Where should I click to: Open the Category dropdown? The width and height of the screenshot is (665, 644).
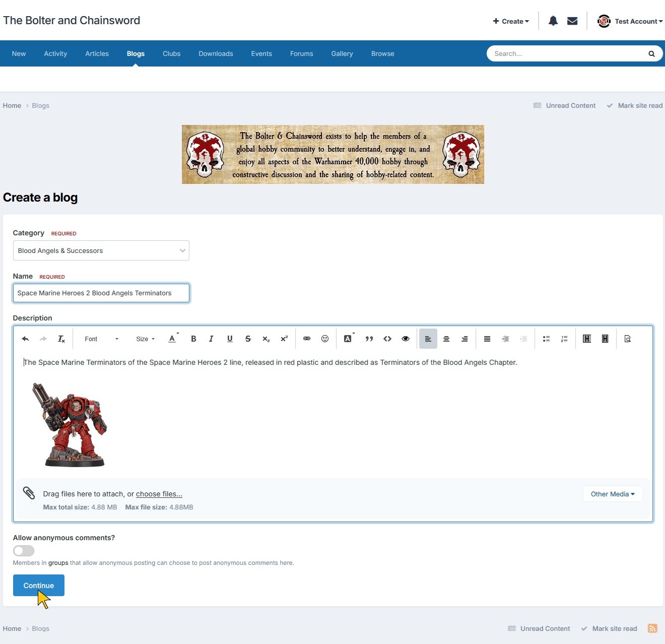tap(101, 250)
